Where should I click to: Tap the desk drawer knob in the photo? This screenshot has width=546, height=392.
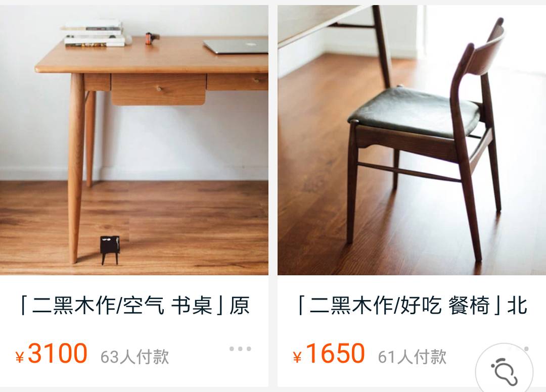pyautogui.click(x=159, y=89)
